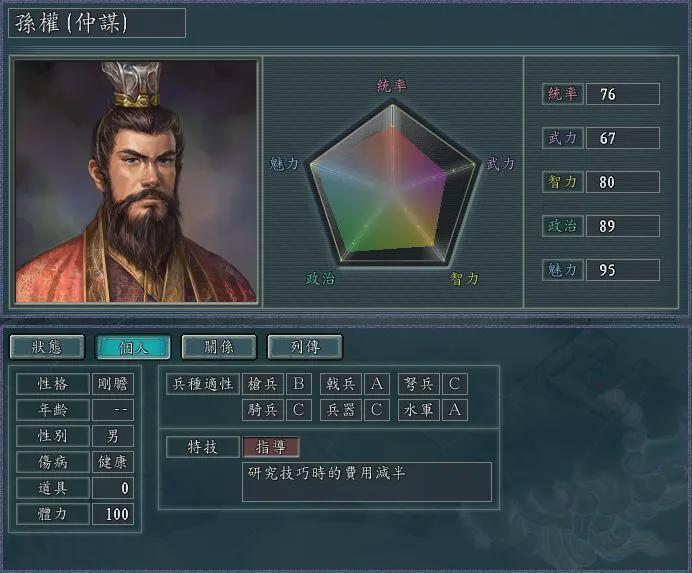Click the skill description text box
This screenshot has width=692, height=573.
click(367, 482)
